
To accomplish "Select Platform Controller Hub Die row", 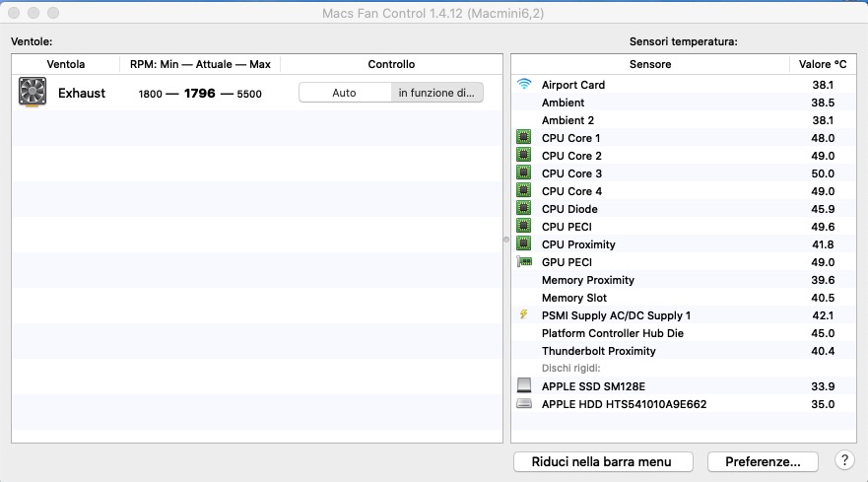I will pyautogui.click(x=683, y=333).
